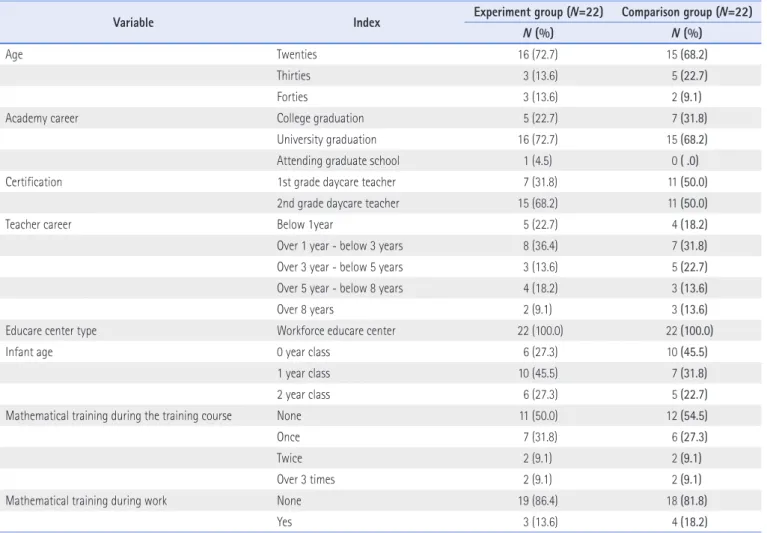
Task: Select the "Yes" index cell
Action: 284,522
